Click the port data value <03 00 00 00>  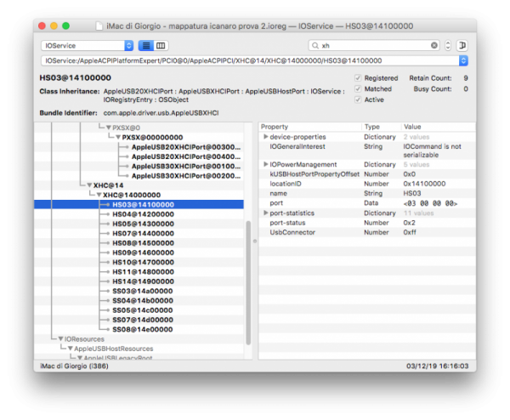point(430,203)
